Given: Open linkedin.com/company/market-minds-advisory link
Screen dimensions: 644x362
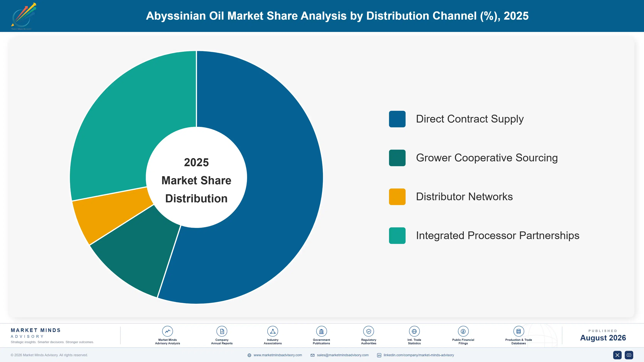Looking at the screenshot, I should pos(419,355).
